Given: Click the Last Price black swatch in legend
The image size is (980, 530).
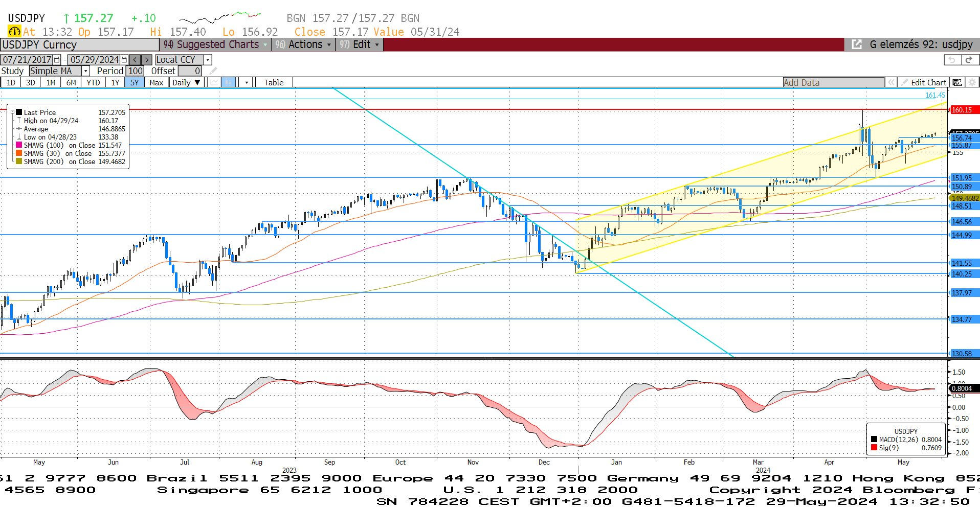Looking at the screenshot, I should tap(19, 112).
